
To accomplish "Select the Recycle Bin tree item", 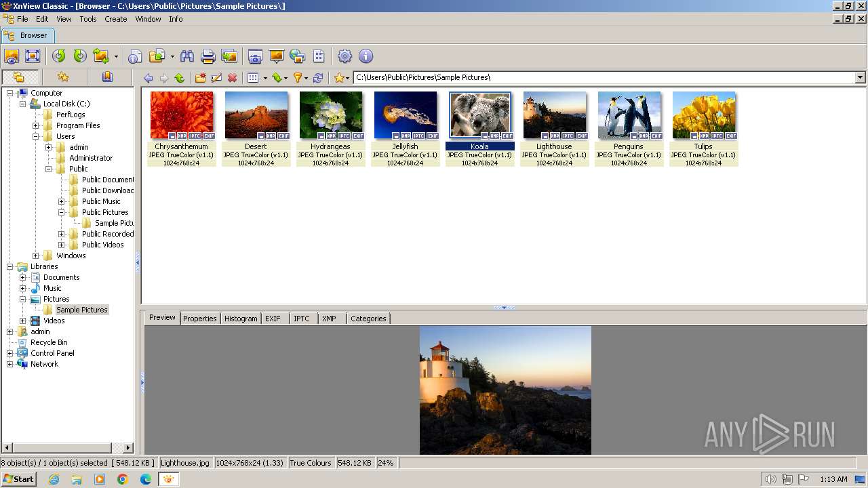I will (49, 342).
